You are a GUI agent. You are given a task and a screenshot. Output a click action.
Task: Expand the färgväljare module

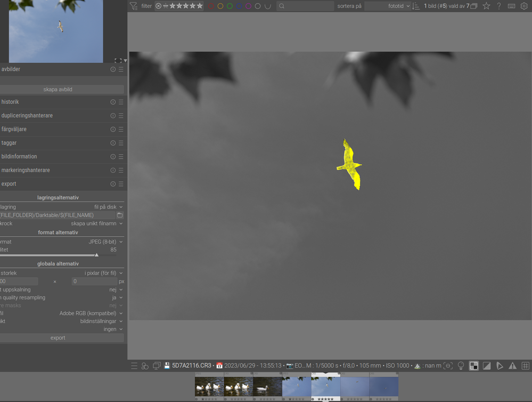(53, 129)
